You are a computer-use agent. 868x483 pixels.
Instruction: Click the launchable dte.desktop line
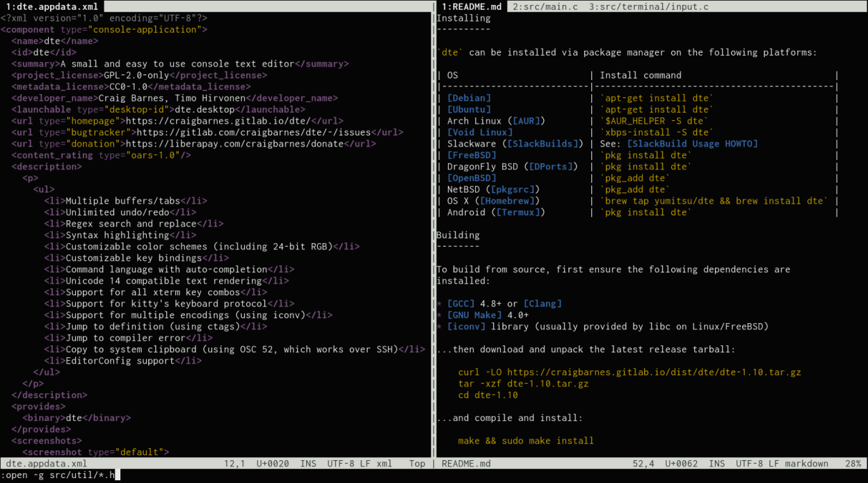pos(158,109)
